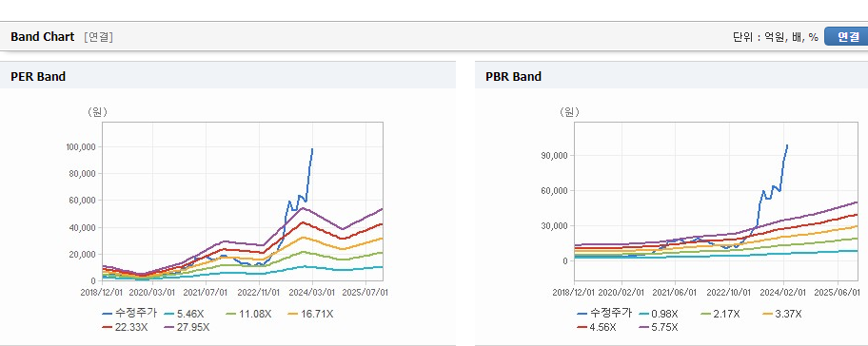Toggle the 16.71X legend entry

311,314
